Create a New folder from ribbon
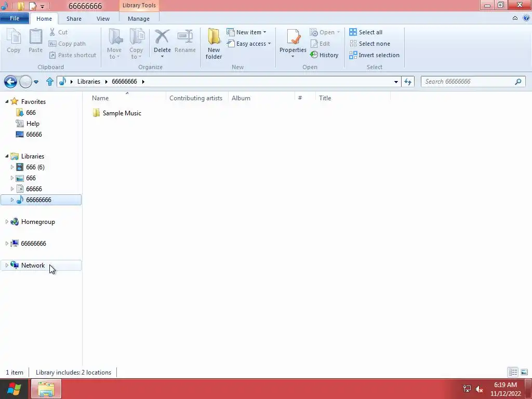 pos(214,44)
